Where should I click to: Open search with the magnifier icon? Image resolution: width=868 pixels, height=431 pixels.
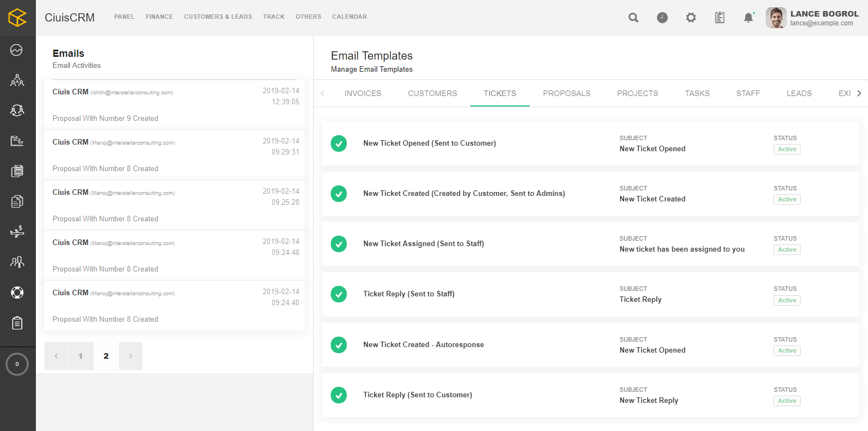633,18
